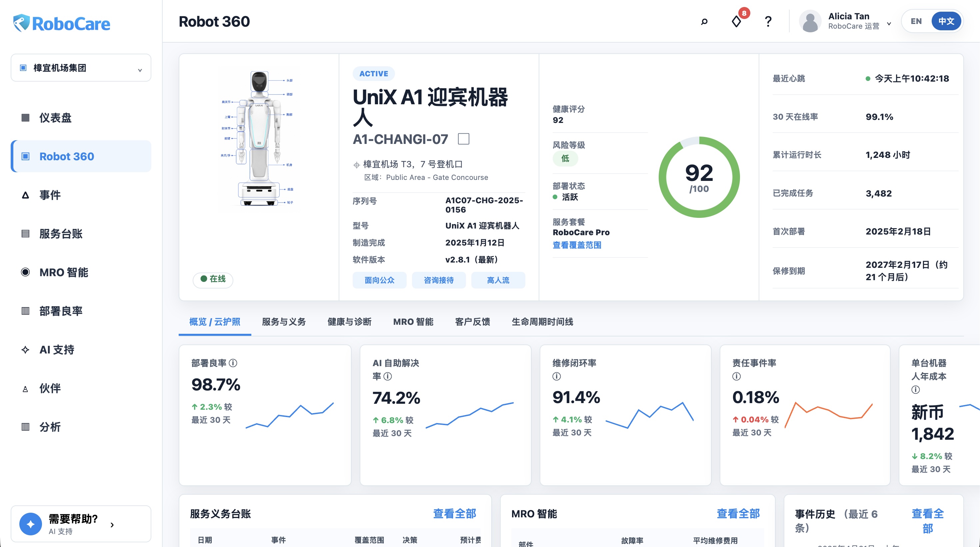Expand the 需要帮助 panel arrow
Image resolution: width=980 pixels, height=547 pixels.
click(112, 525)
